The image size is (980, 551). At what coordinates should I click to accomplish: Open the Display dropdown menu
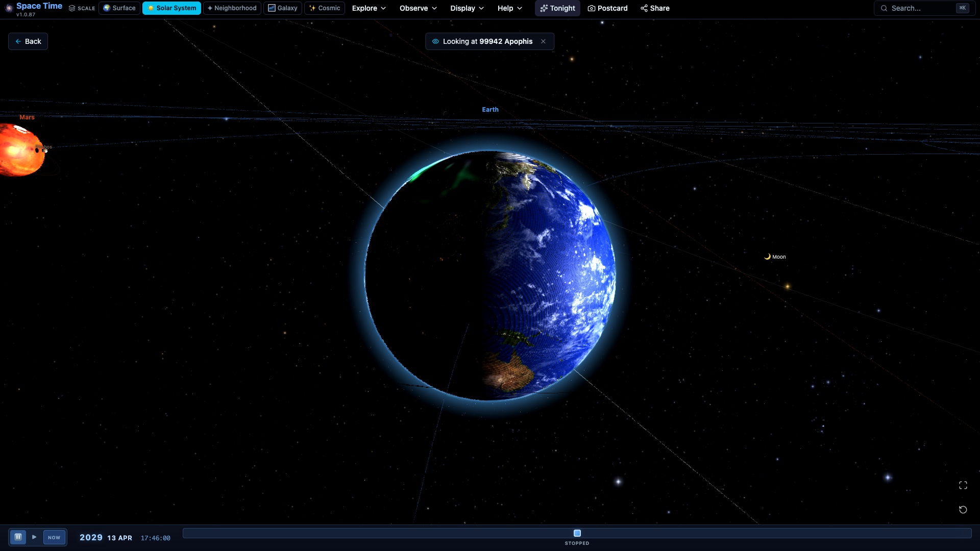[467, 8]
